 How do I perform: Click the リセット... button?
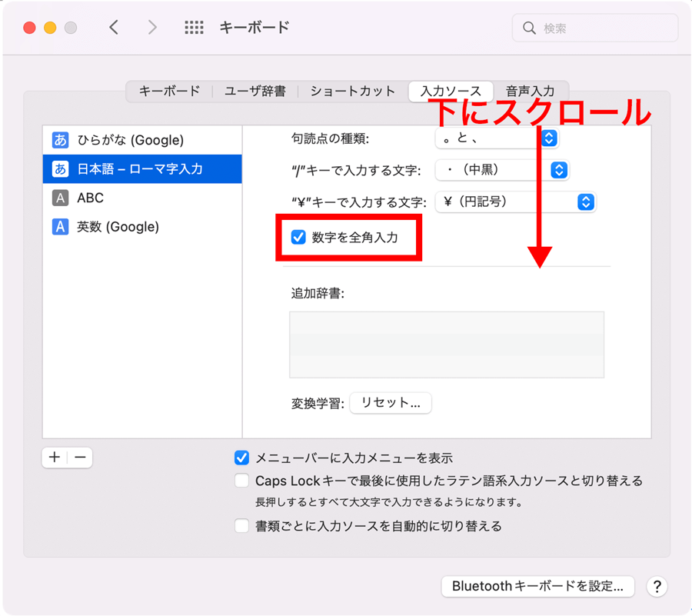tap(391, 403)
